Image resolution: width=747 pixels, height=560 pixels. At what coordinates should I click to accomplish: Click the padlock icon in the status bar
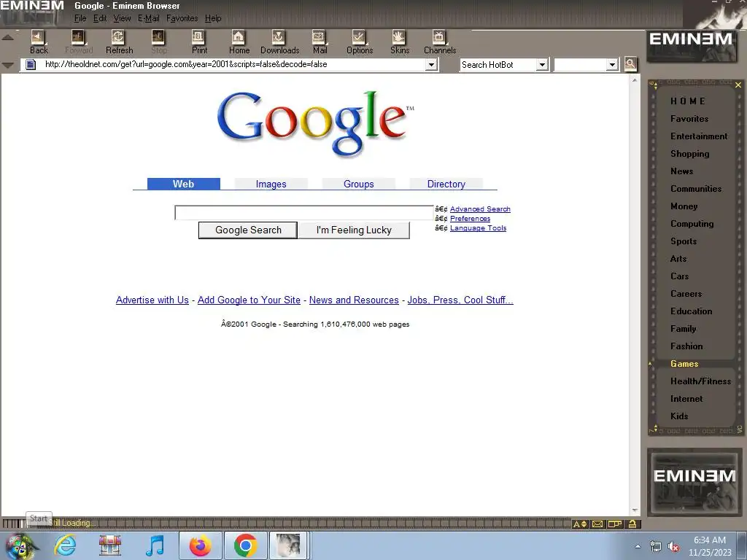click(632, 524)
